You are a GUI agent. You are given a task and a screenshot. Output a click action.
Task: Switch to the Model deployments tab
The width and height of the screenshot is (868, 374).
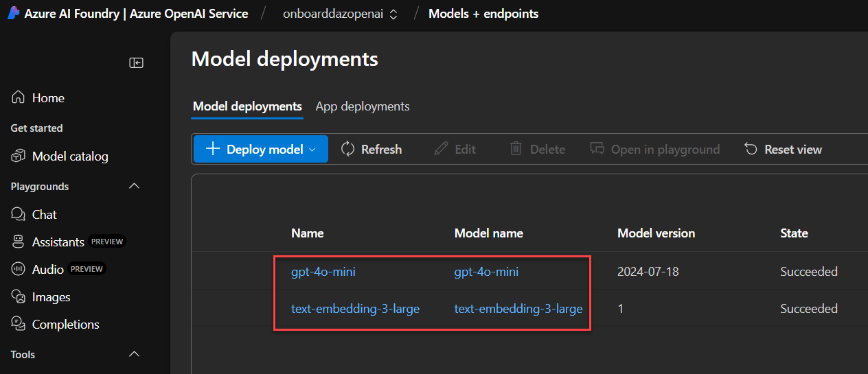(247, 106)
